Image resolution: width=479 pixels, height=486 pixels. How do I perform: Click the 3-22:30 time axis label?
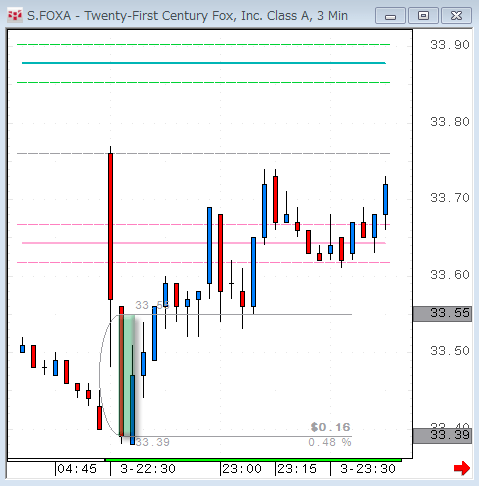[x=148, y=469]
